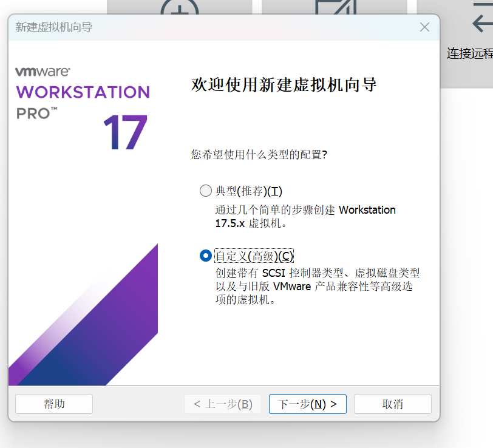
Task: Click the 欢迎使用新建虚拟机向导 heading
Action: point(284,85)
